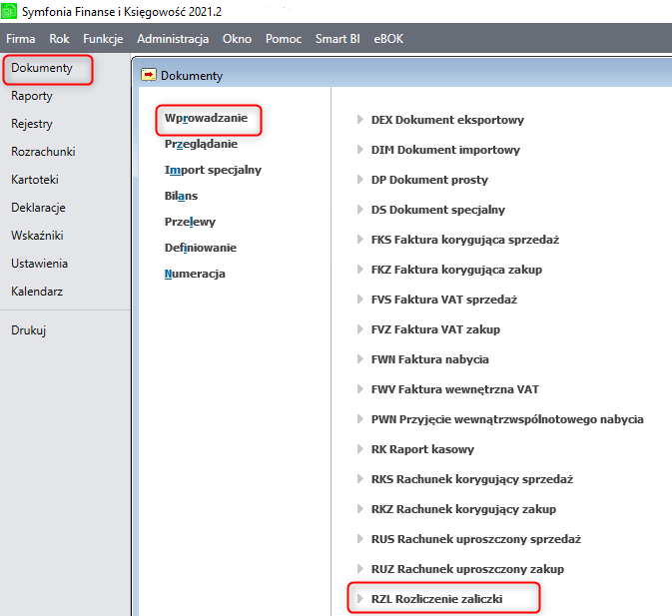Expand the DS Dokument specjalny arrow
This screenshot has height=616, width=672.
[360, 209]
